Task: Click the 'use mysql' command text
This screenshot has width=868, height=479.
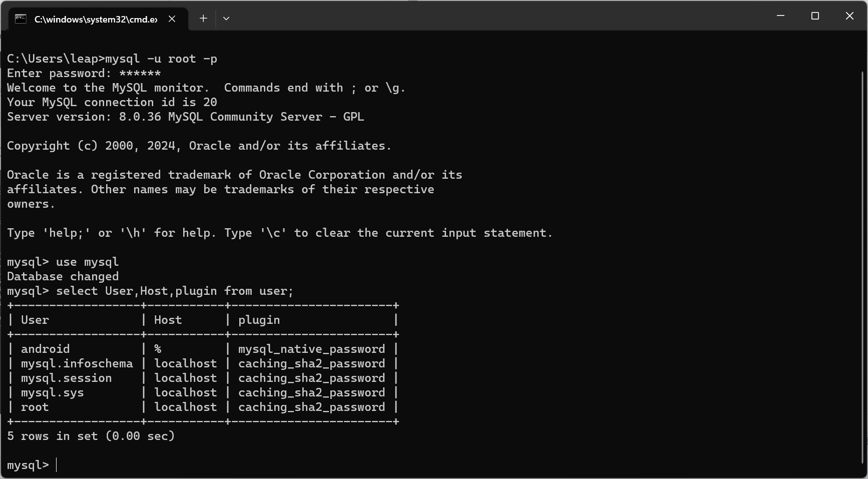Action: [87, 262]
